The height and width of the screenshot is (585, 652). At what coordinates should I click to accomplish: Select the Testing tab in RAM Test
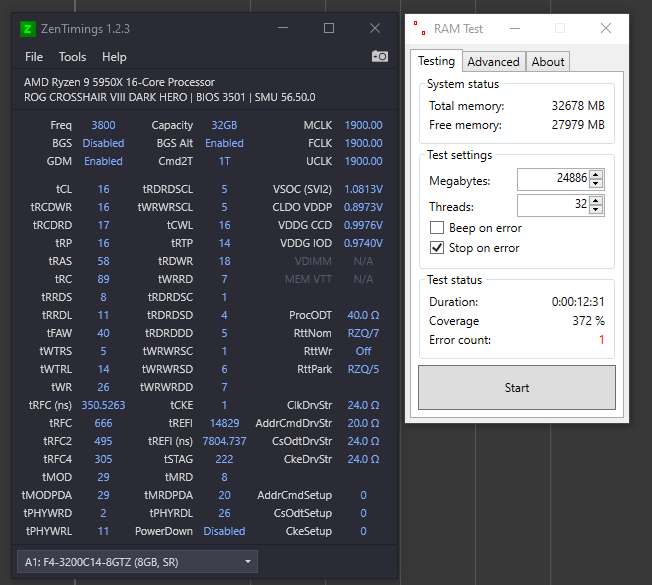[436, 61]
